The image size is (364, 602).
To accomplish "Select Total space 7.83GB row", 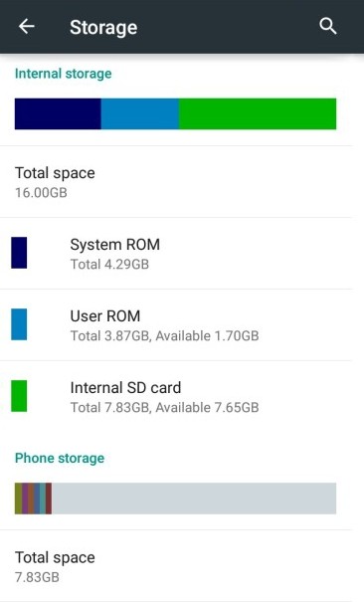I will (176, 566).
